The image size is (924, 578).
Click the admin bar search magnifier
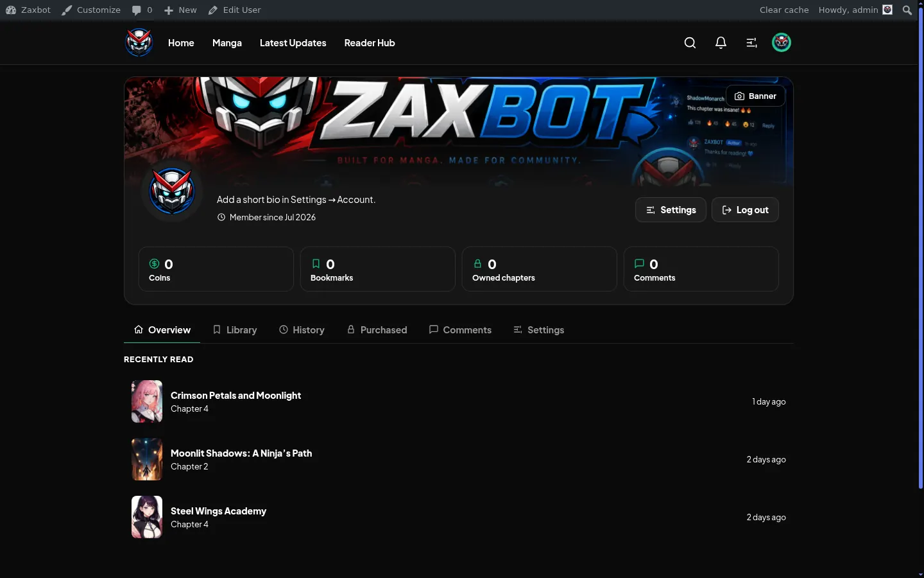(x=907, y=10)
